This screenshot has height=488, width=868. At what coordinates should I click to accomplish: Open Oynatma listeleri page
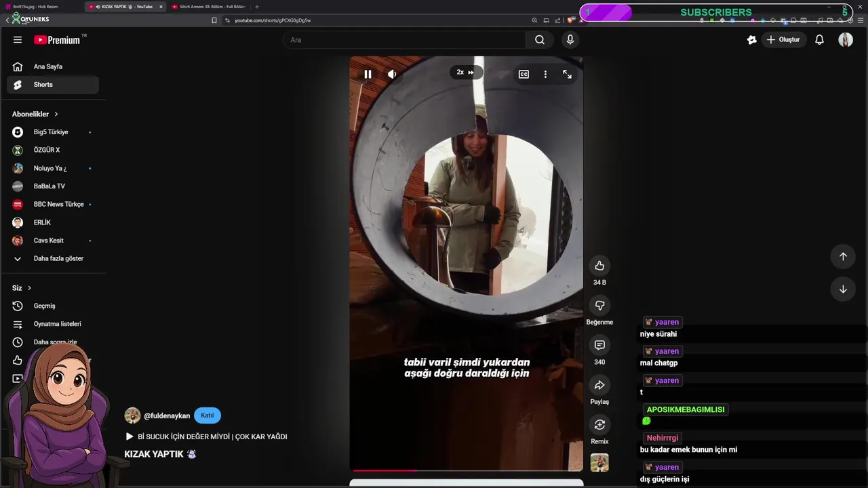pos(53,324)
